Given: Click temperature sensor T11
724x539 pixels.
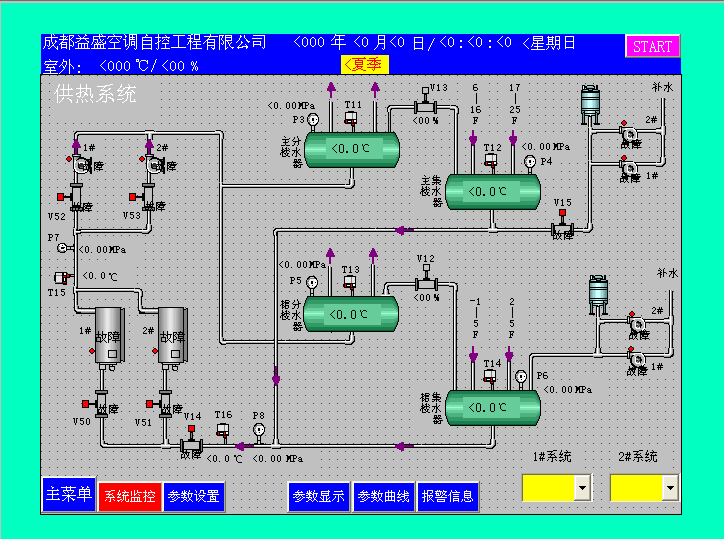Looking at the screenshot, I should 351,119.
